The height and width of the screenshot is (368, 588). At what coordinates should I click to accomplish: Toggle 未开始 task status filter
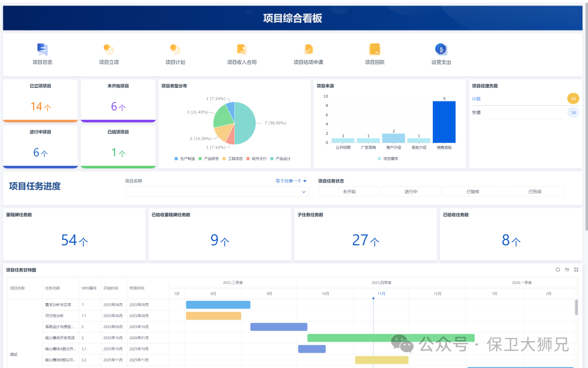pos(349,192)
